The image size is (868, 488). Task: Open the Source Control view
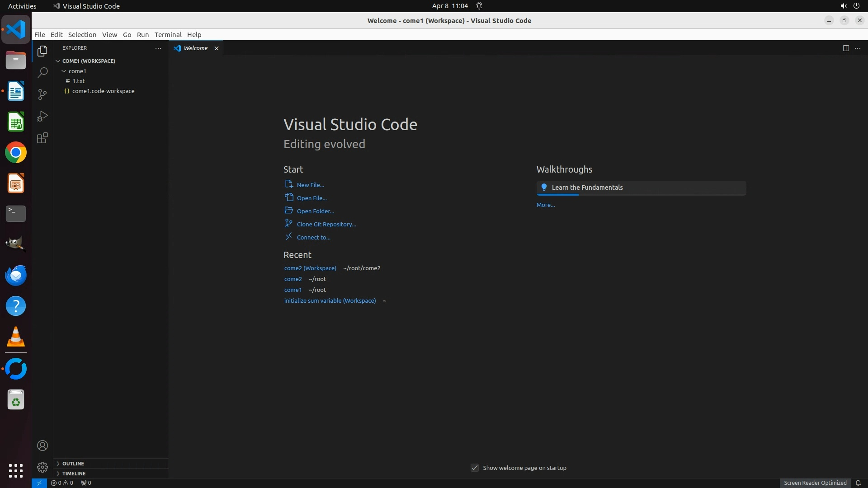pos(42,94)
